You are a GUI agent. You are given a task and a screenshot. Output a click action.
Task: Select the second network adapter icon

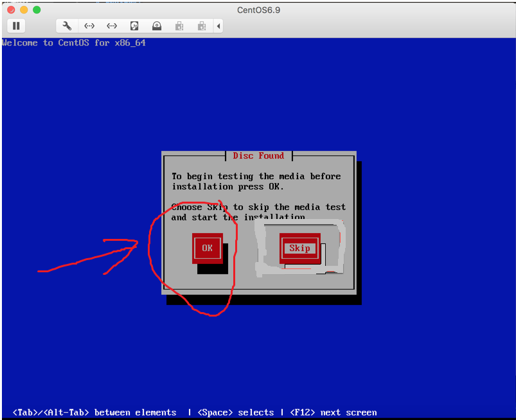(111, 26)
